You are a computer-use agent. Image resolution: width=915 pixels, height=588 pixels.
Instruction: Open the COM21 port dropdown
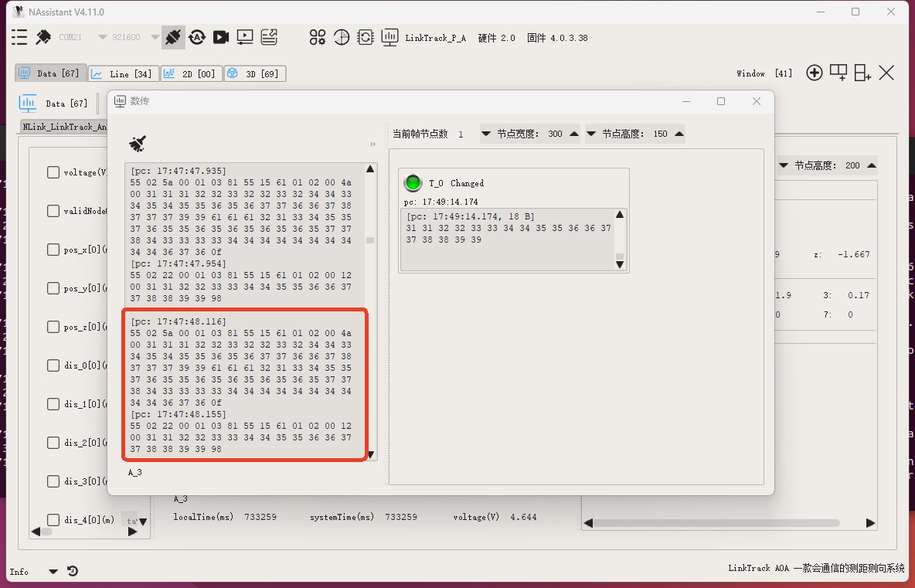[x=103, y=37]
